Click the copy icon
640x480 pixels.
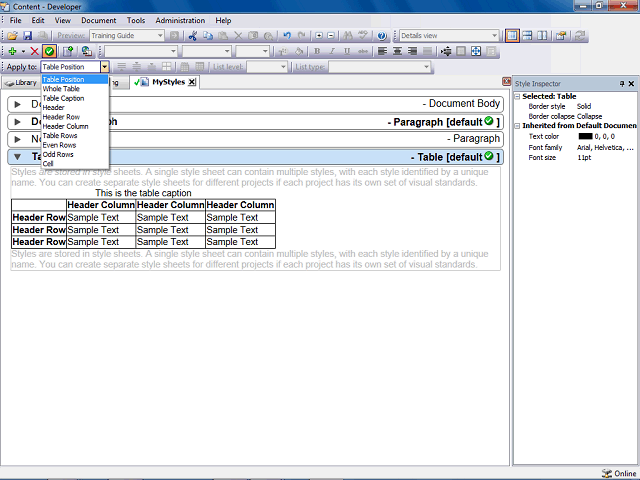208,36
